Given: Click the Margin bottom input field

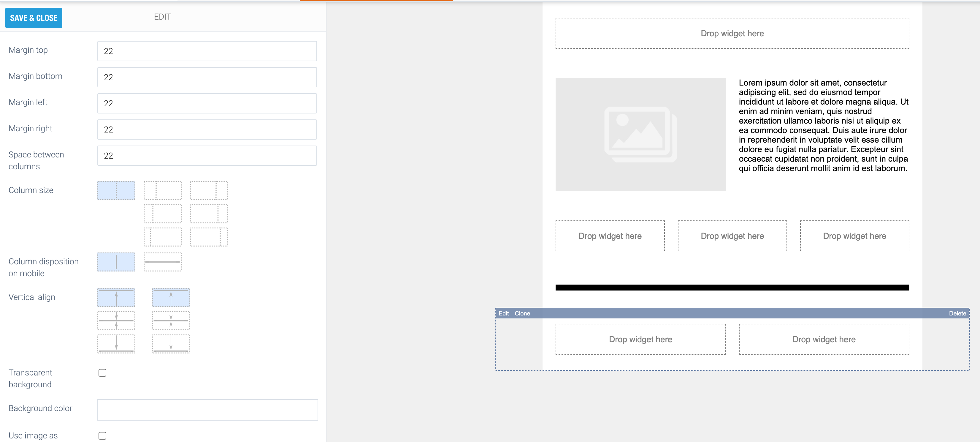Looking at the screenshot, I should pyautogui.click(x=207, y=77).
